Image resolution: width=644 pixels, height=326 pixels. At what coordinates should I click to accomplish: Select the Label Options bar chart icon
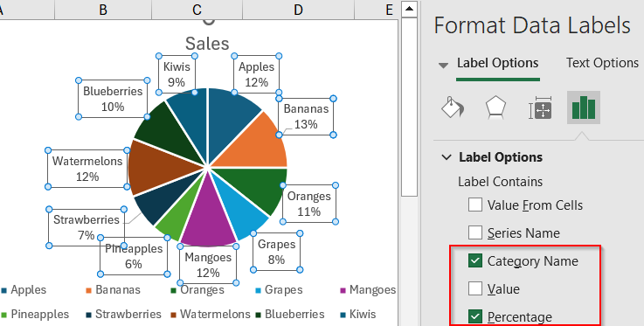584,108
